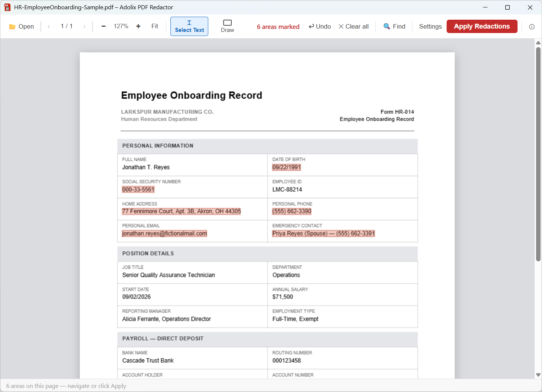Click the Apply Redactions button
Viewport: 542px width, 392px height.
pos(482,26)
